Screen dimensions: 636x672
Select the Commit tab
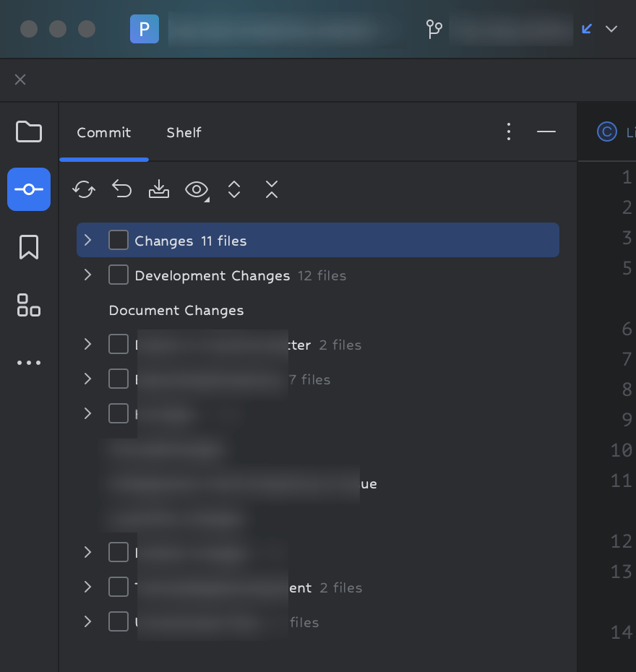103,132
